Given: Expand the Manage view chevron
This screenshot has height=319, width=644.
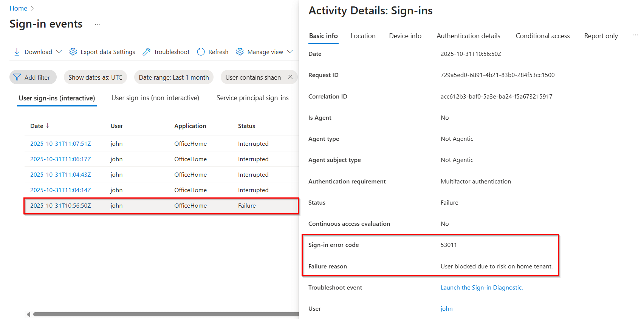Looking at the screenshot, I should pos(290,52).
